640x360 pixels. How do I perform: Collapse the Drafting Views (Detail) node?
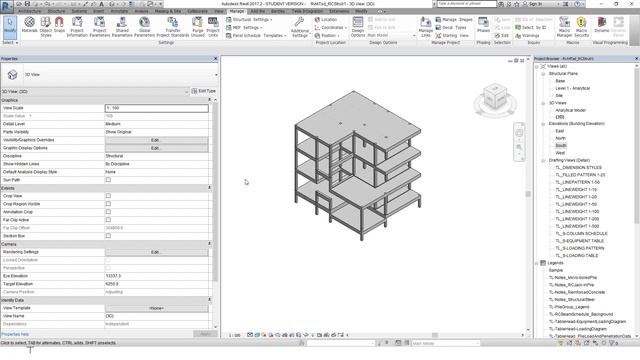point(543,160)
